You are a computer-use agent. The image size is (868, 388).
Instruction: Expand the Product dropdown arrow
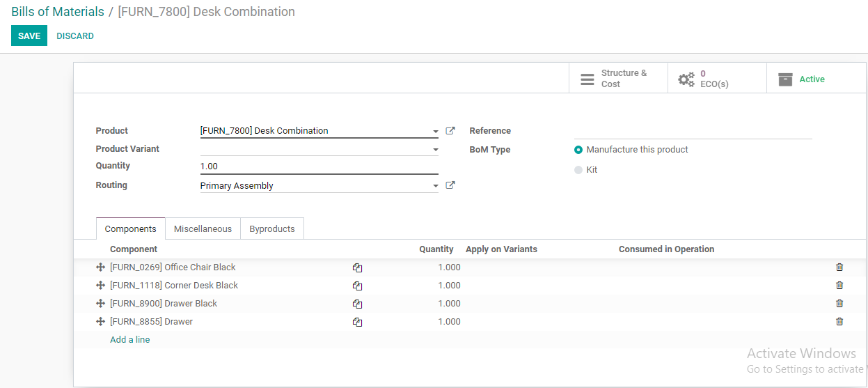pyautogui.click(x=436, y=131)
